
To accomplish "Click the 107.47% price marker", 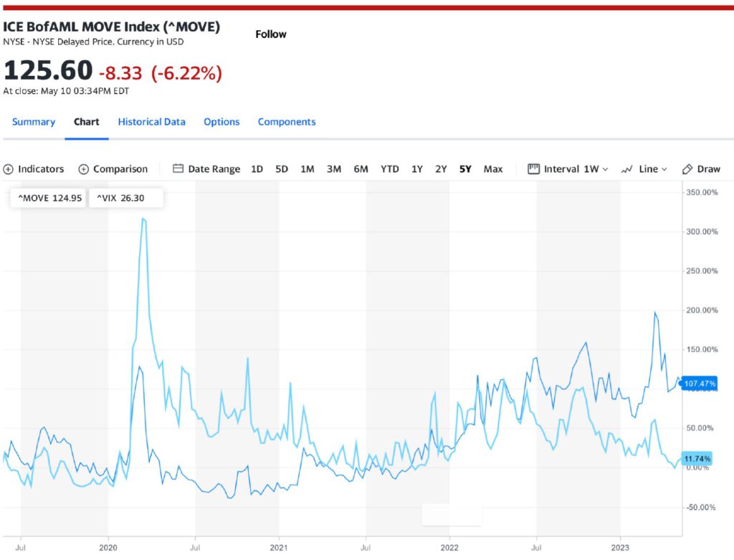I will coord(699,384).
